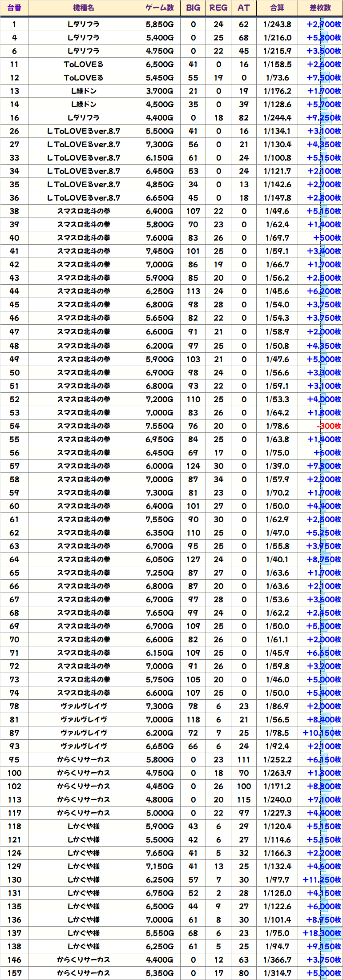
Task: Click the 差枚数 column header
Action: coord(320,8)
